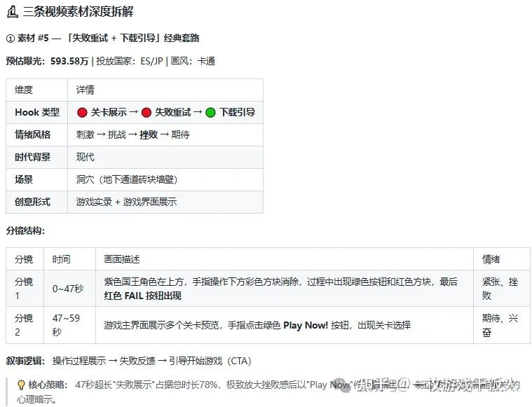Click the lightbulb icon before 核心策略
The width and height of the screenshot is (532, 407).
pos(21,385)
